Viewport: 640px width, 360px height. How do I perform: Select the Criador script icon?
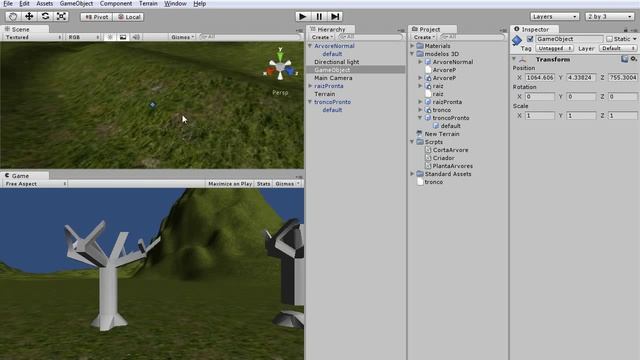click(428, 158)
